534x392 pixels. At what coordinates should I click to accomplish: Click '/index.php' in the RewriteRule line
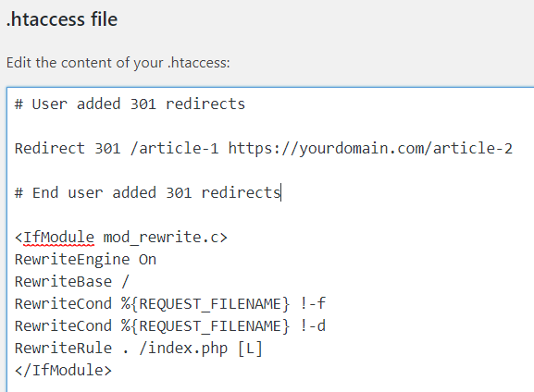[x=183, y=349]
